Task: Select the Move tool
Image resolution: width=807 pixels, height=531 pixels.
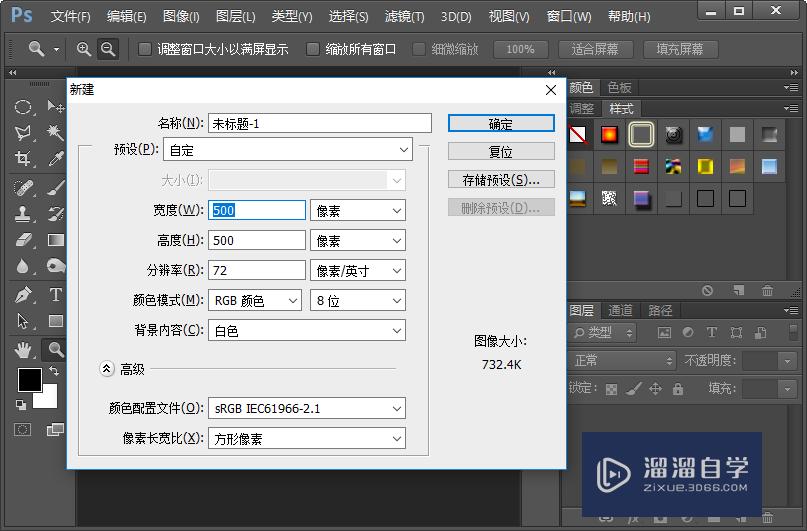Action: [55, 107]
